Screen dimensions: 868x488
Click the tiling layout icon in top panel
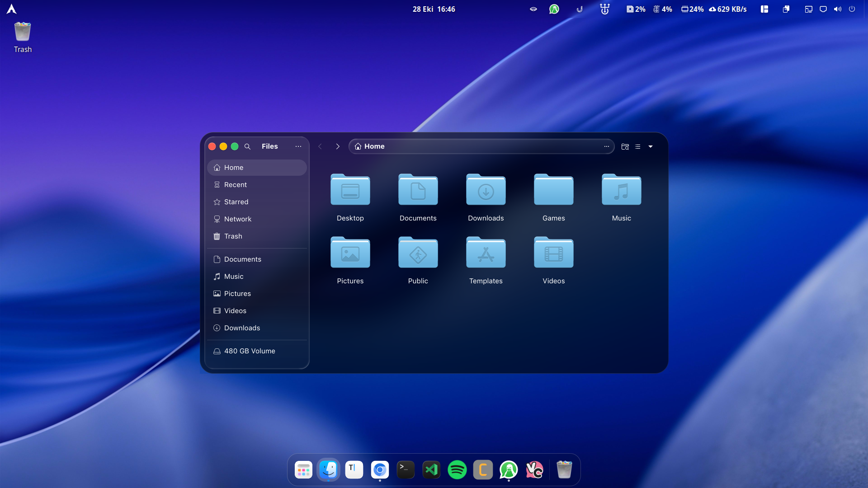click(x=764, y=9)
